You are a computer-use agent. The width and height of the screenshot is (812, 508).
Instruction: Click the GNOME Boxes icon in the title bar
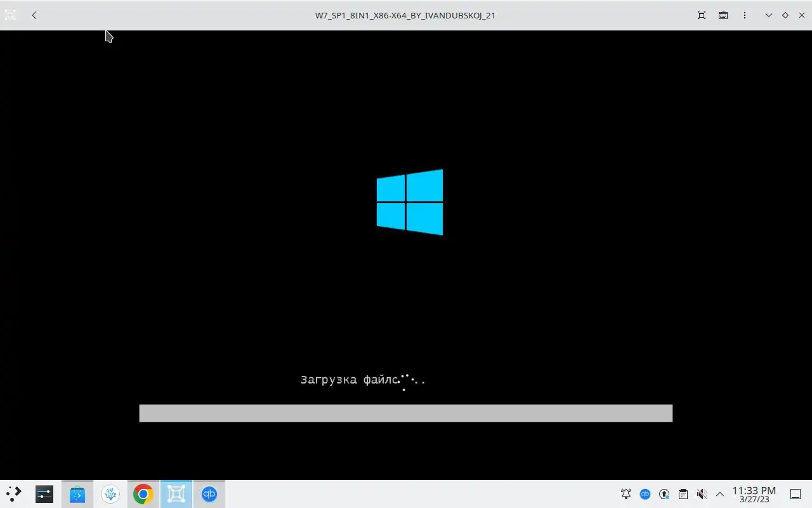coord(10,15)
